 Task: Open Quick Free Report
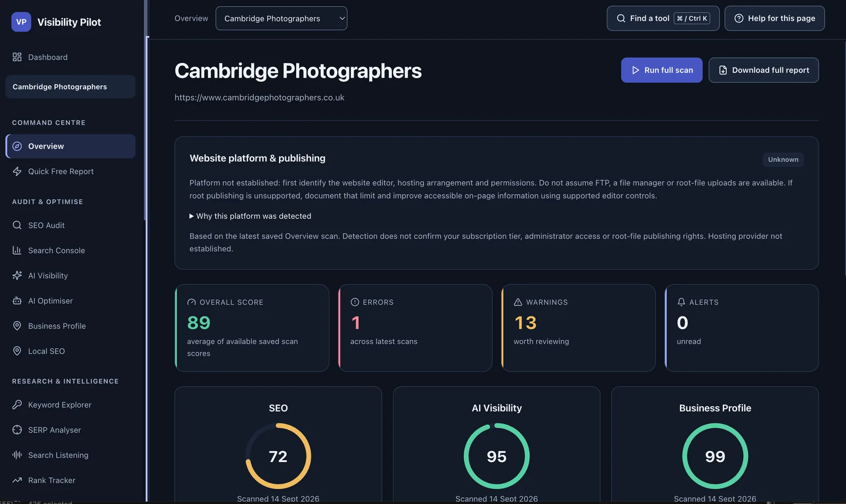(x=70, y=172)
